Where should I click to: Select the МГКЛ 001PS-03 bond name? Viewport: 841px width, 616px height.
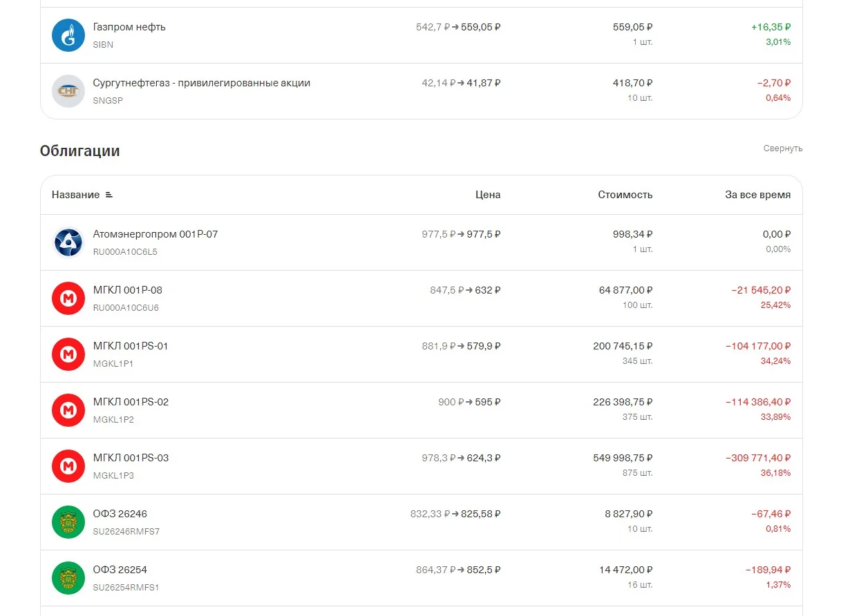(131, 458)
